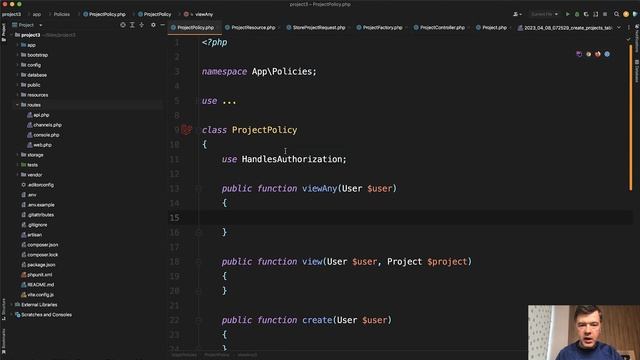Image resolution: width=640 pixels, height=360 pixels.
Task: Open api.php in routes folder
Action: point(38,115)
